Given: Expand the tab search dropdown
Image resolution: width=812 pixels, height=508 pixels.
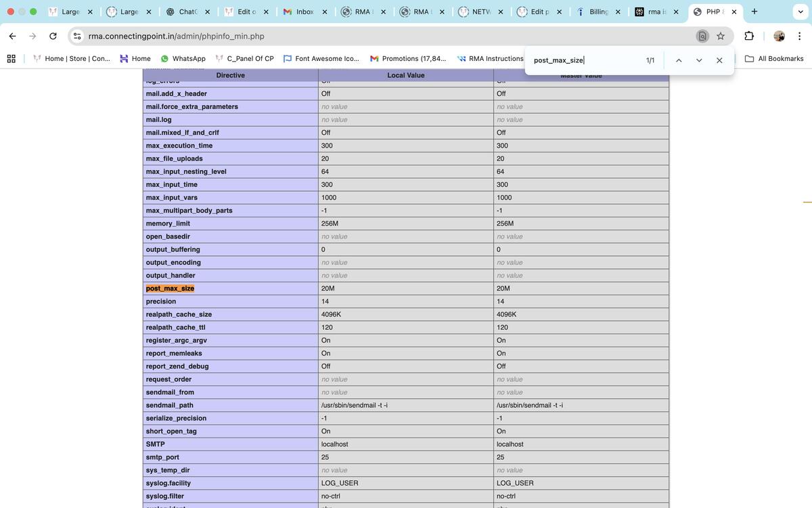Looking at the screenshot, I should tap(800, 12).
